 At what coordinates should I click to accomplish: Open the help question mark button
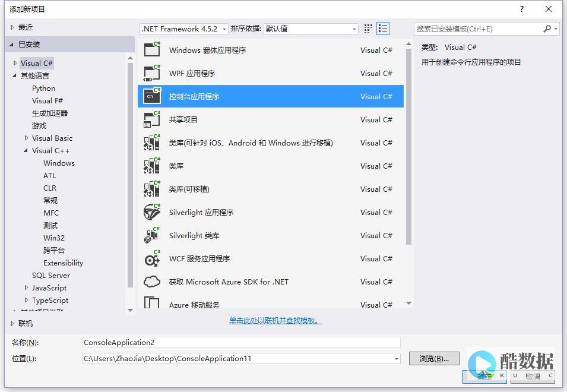[x=521, y=9]
